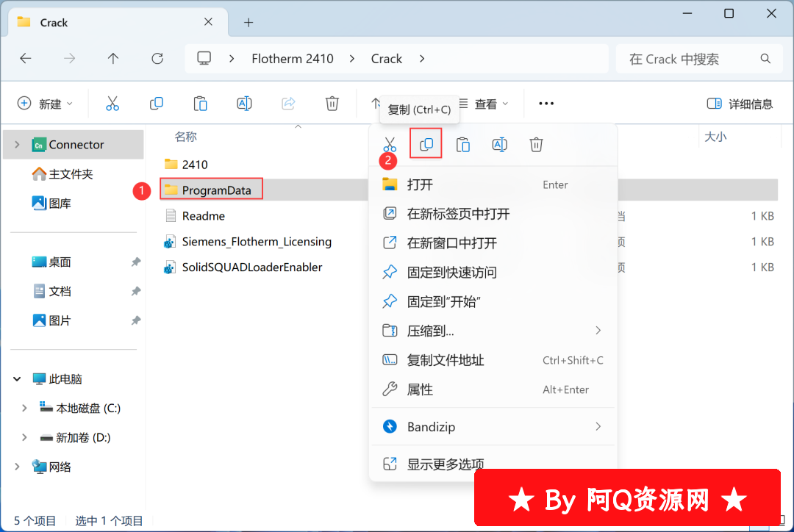Click the Crack breadcrumb in the address bar
Viewport: 794px width, 532px height.
pyautogui.click(x=387, y=59)
